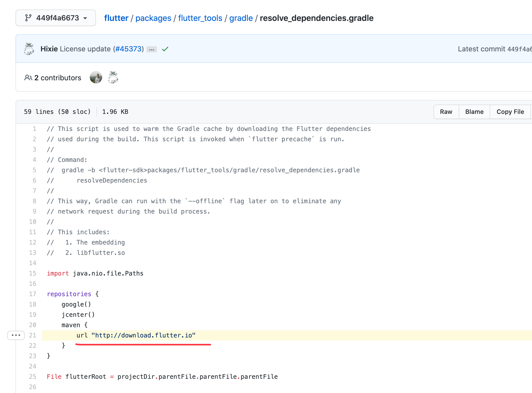Click Hixie's avatar in the commit bar
Screen dimensions: 532x393
(x=29, y=49)
